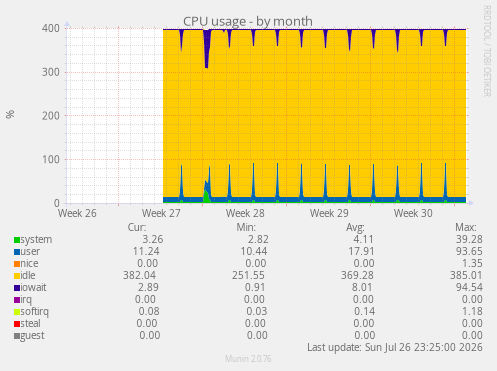497x371 pixels.
Task: Select the 'nice' legend label
Action: (29, 264)
